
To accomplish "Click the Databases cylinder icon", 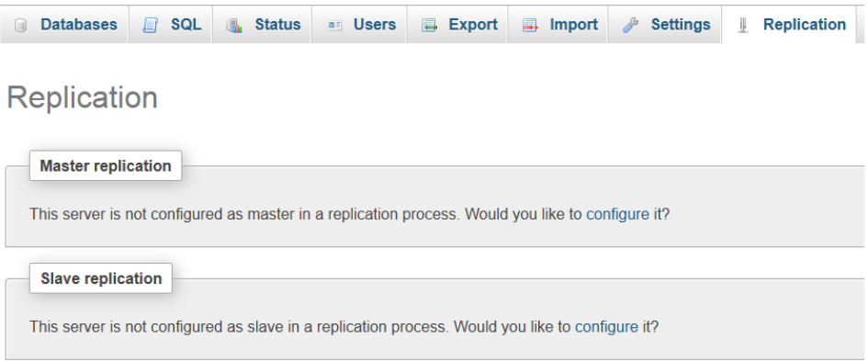I will [x=20, y=26].
